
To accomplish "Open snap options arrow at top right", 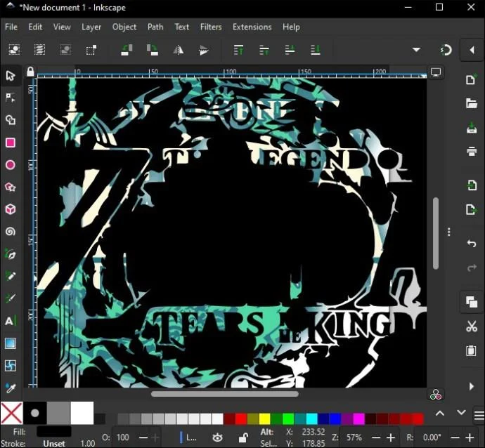I will click(x=472, y=50).
